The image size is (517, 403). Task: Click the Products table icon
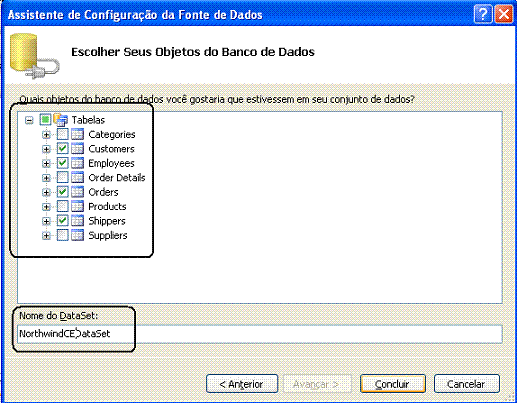pos(77,206)
